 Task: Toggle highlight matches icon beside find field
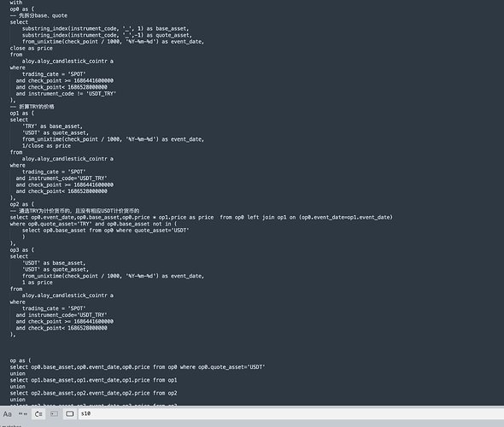pos(70,414)
